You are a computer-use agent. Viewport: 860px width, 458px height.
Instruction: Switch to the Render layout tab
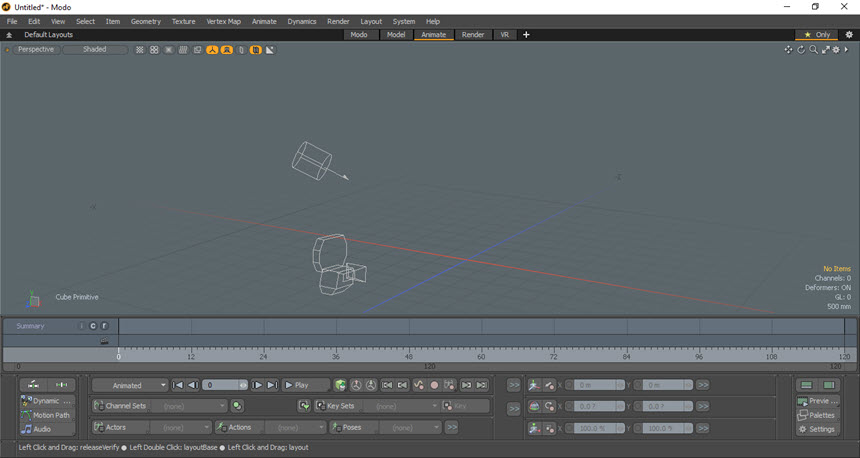[x=473, y=34]
